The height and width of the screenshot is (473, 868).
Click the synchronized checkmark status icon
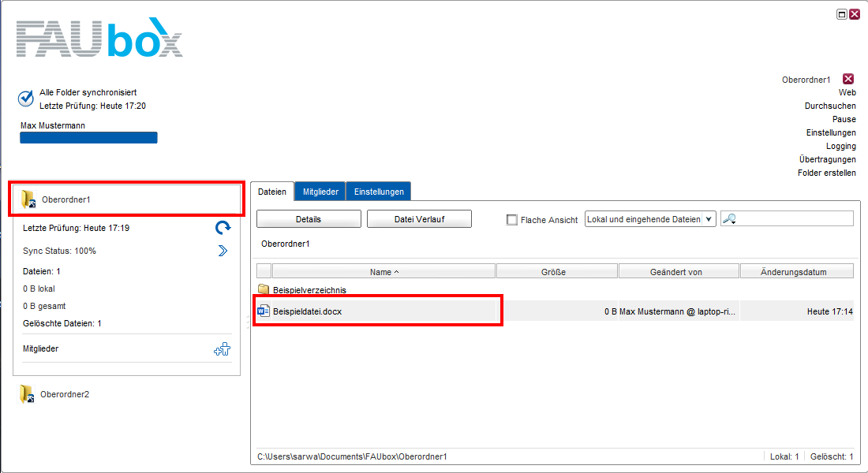(25, 99)
